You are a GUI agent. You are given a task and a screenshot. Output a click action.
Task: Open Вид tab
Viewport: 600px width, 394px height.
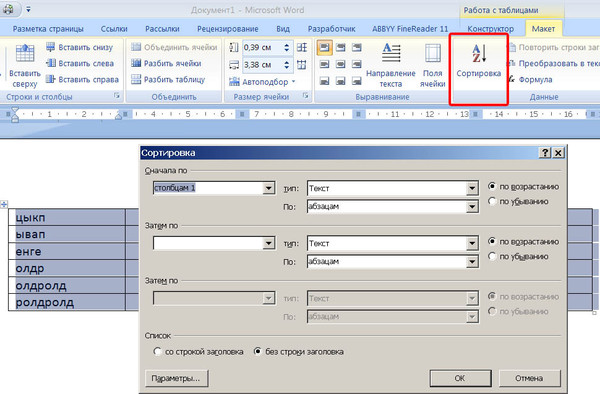283,29
